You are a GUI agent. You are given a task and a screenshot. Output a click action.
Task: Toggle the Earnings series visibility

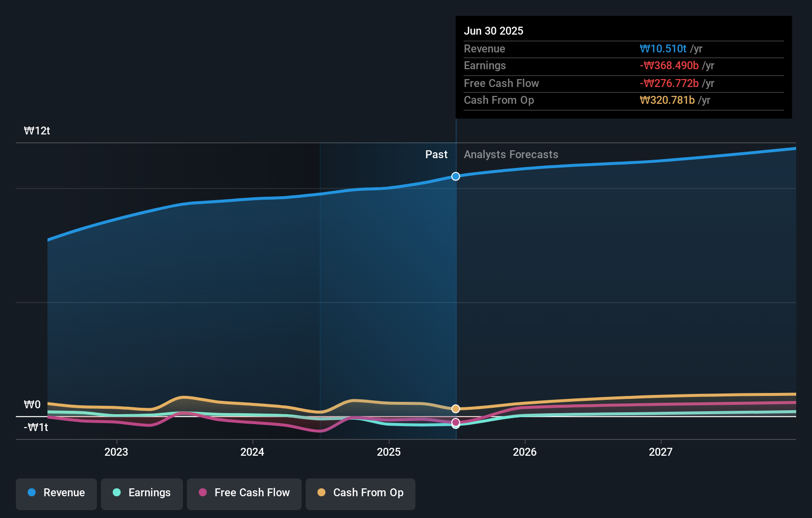[x=142, y=493]
